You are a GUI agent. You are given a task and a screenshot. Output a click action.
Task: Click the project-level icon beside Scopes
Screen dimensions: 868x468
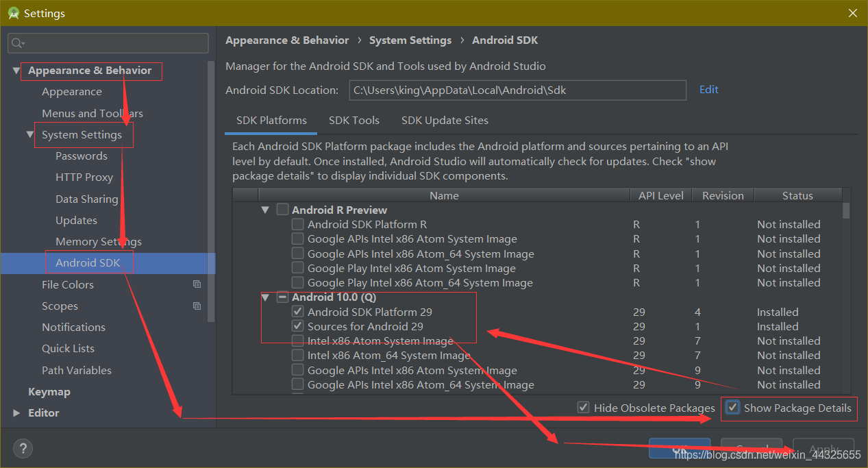197,306
